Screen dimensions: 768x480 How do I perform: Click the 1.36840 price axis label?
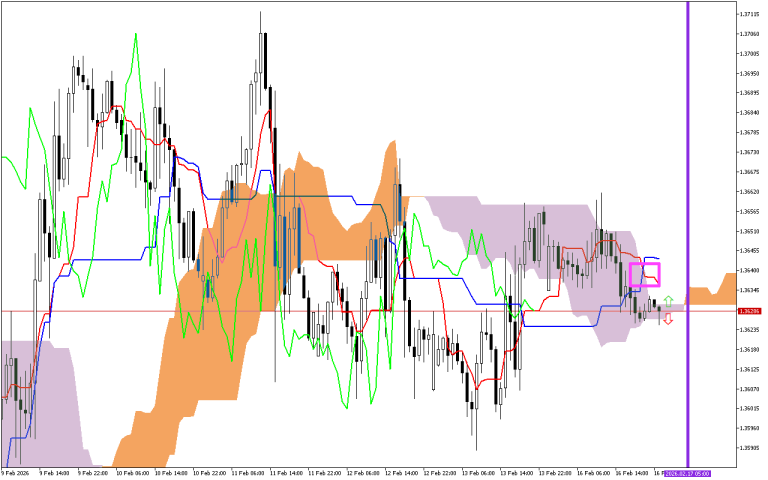pyautogui.click(x=750, y=113)
